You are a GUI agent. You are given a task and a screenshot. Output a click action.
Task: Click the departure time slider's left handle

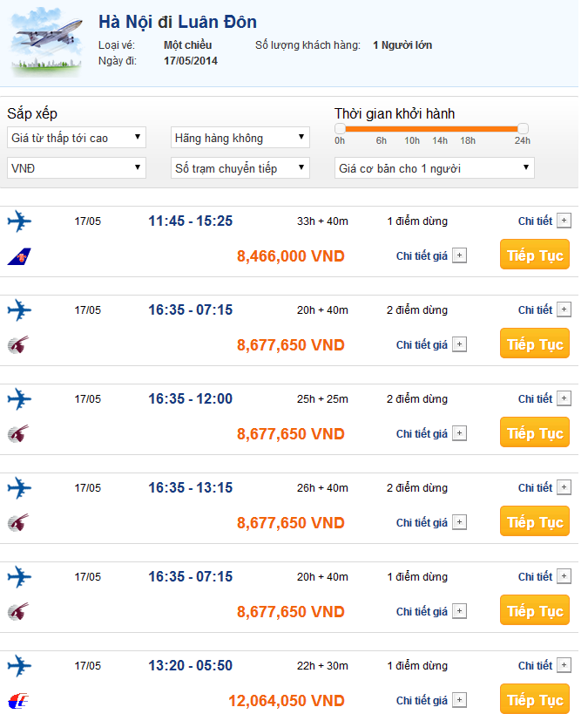tap(341, 128)
